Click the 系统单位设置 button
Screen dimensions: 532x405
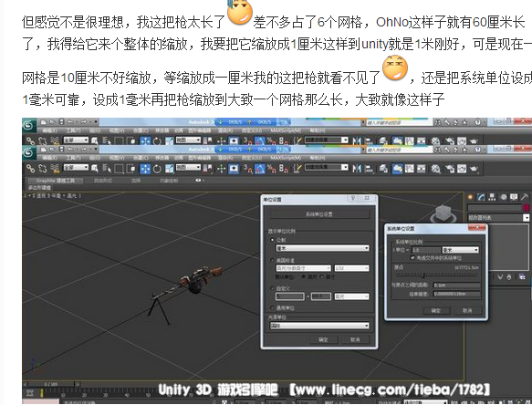pyautogui.click(x=319, y=214)
